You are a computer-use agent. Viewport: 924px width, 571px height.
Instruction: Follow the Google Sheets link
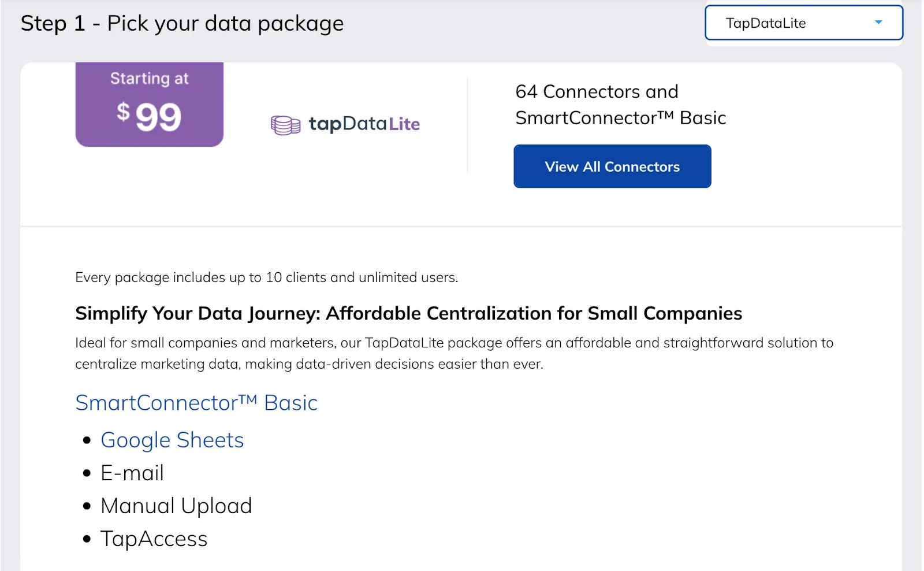pyautogui.click(x=172, y=440)
